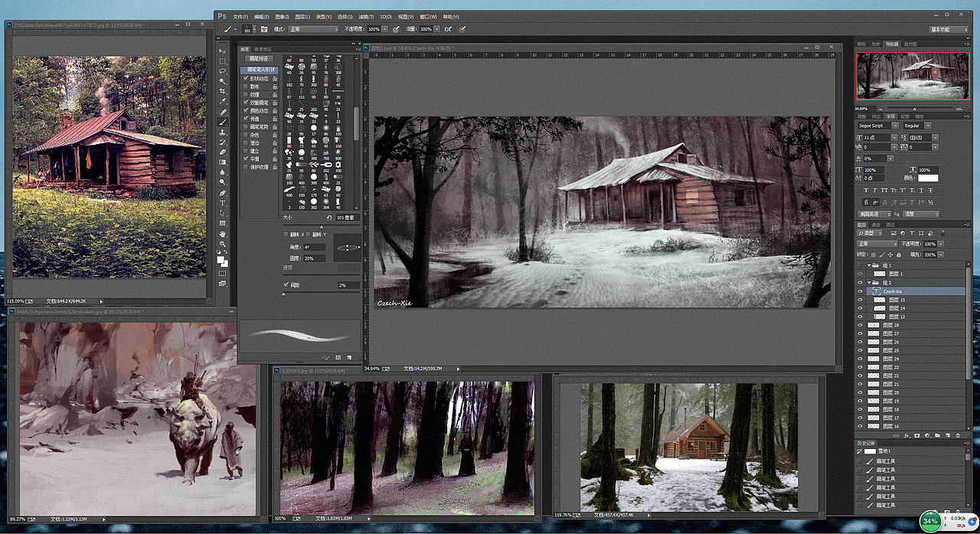Viewport: 980px width, 534px height.
Task: Click the text color swatch in Character panel
Action: click(929, 178)
